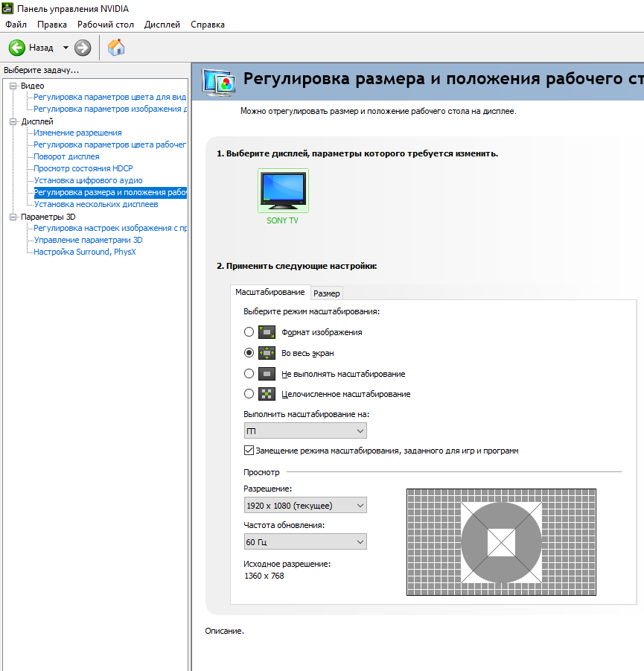Select 'Не выполнять масштабирование' radio button
Image resolution: width=644 pixels, height=671 pixels.
tap(249, 374)
